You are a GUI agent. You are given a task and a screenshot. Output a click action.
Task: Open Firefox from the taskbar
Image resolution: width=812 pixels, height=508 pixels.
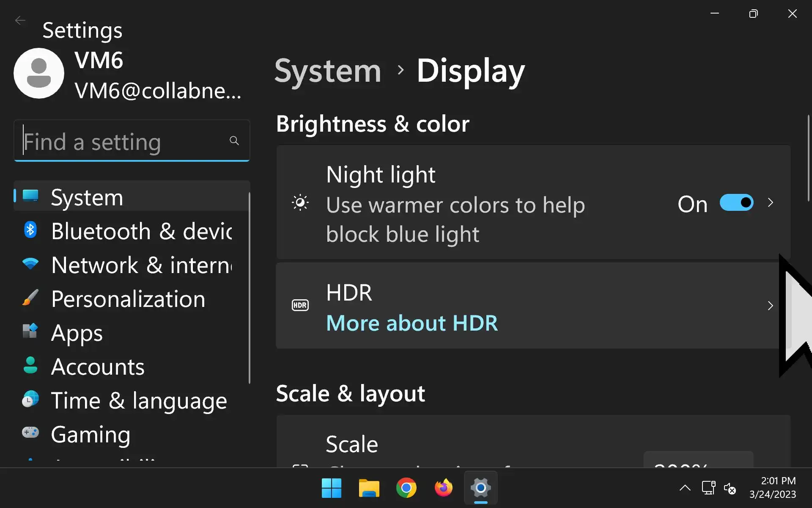point(443,488)
